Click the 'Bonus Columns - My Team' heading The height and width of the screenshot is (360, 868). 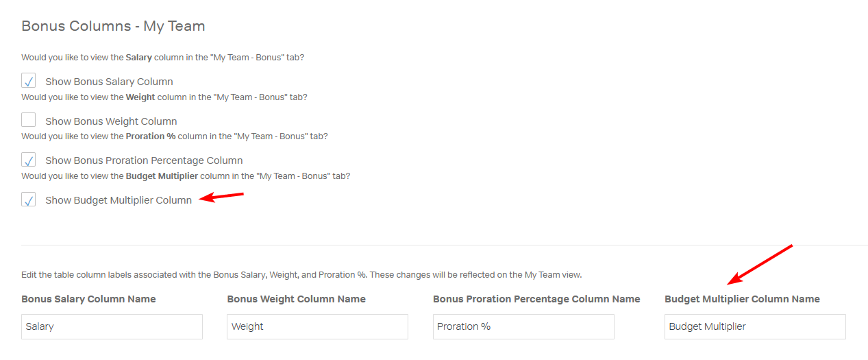pos(113,26)
